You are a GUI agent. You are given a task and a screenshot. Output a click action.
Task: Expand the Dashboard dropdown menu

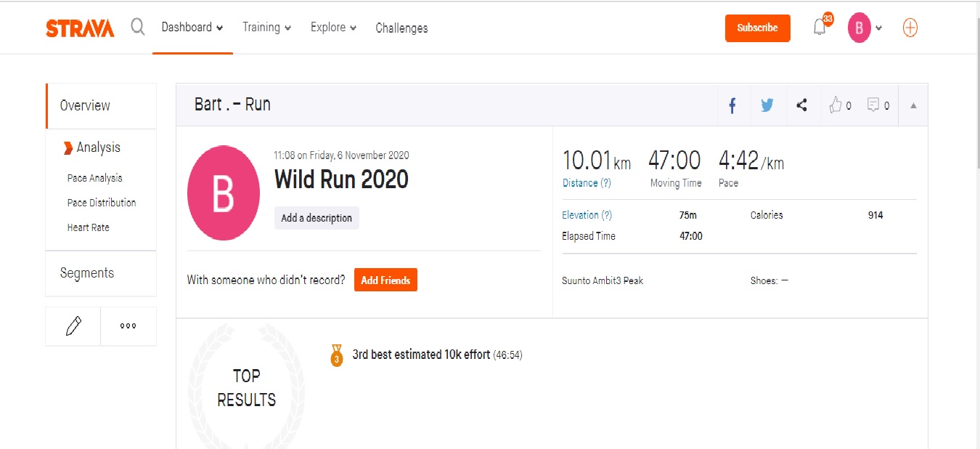point(192,28)
